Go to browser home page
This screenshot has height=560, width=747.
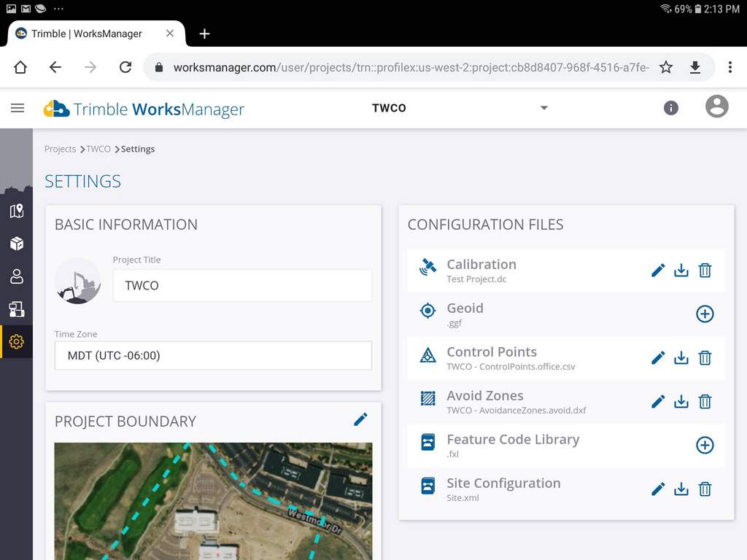(20, 67)
